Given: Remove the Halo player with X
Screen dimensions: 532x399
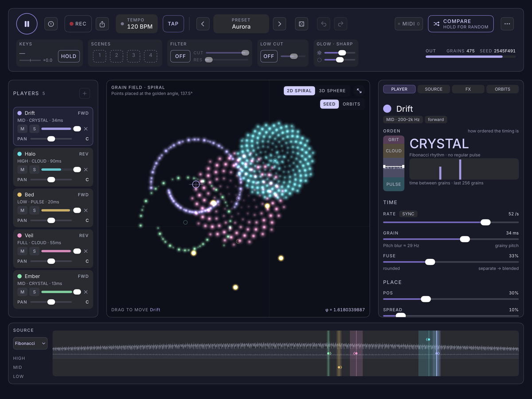Looking at the screenshot, I should (86, 170).
